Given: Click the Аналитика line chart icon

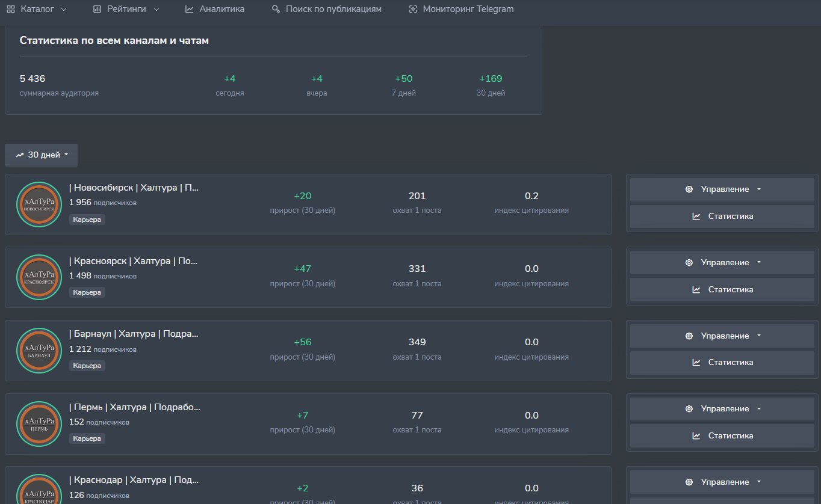Looking at the screenshot, I should [190, 10].
